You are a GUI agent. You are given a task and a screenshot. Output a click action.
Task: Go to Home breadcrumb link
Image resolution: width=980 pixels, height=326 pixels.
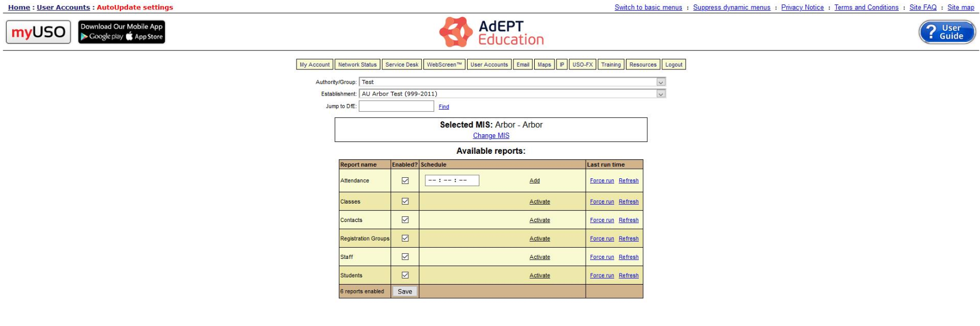coord(19,7)
